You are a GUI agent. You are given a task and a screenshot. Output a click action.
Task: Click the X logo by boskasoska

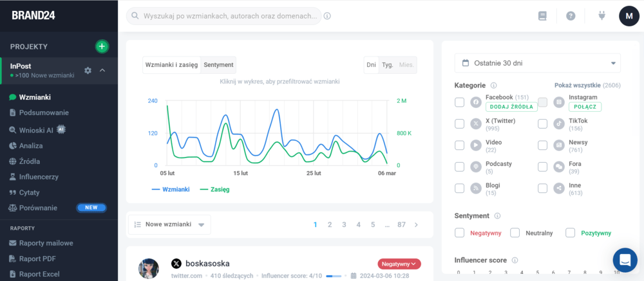tap(176, 264)
